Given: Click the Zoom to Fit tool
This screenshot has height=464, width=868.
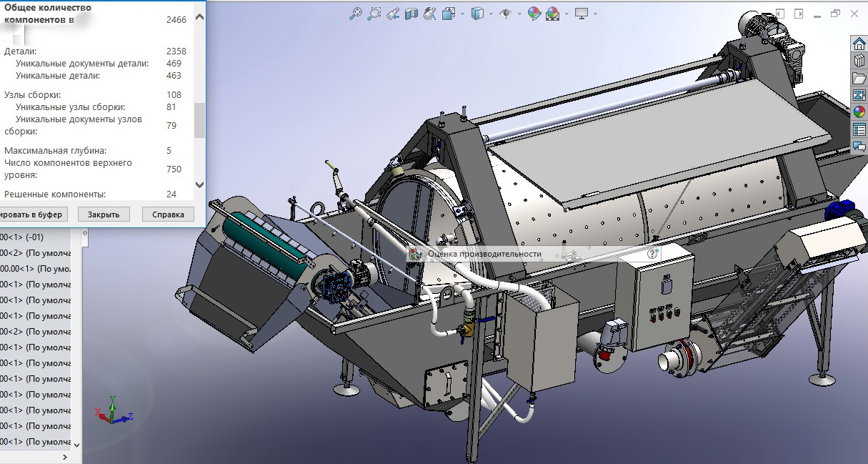Looking at the screenshot, I should pyautogui.click(x=355, y=14).
